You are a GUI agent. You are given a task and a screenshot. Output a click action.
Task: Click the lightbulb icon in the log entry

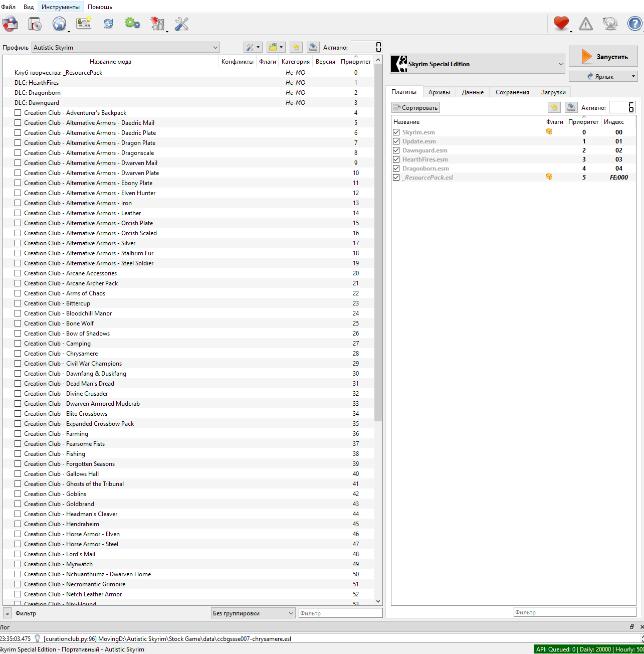(x=37, y=638)
